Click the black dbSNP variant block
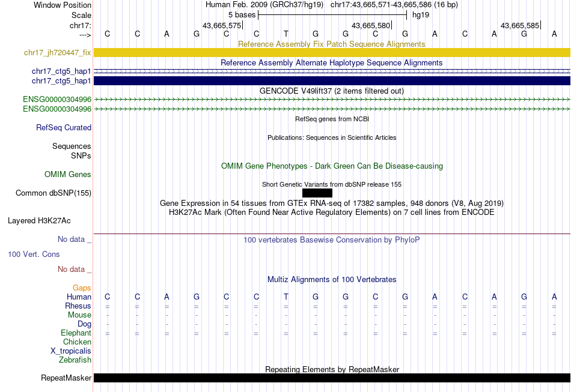The image size is (571, 392). pyautogui.click(x=317, y=193)
